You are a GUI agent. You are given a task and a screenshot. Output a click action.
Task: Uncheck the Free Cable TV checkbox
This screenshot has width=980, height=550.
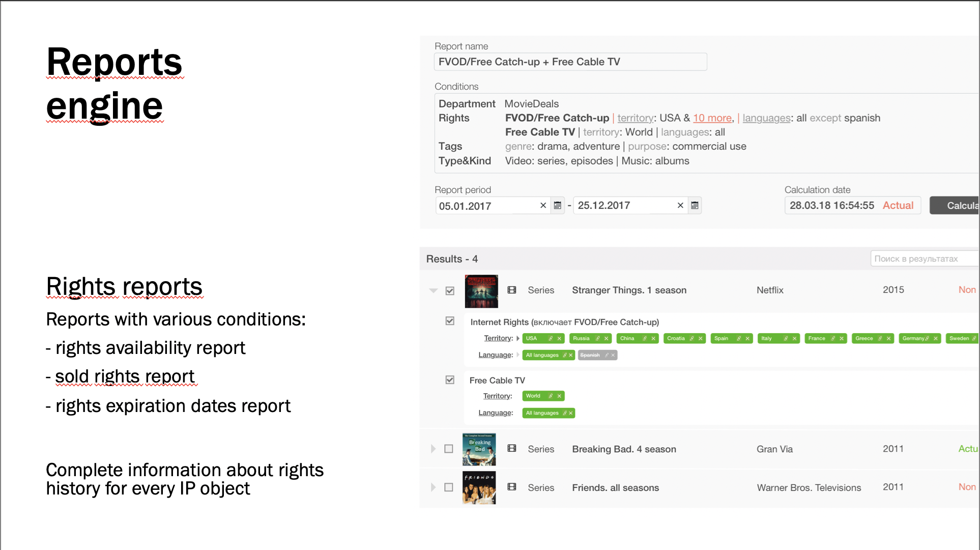tap(450, 380)
